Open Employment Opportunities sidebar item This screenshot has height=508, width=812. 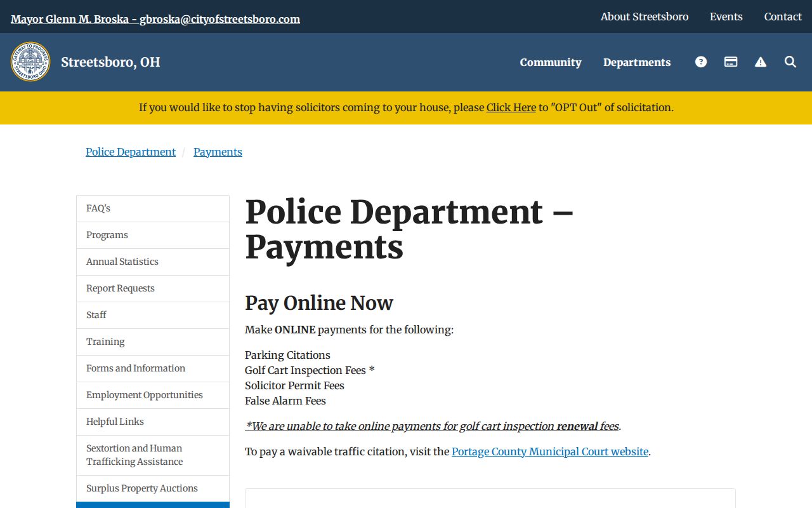tap(153, 395)
